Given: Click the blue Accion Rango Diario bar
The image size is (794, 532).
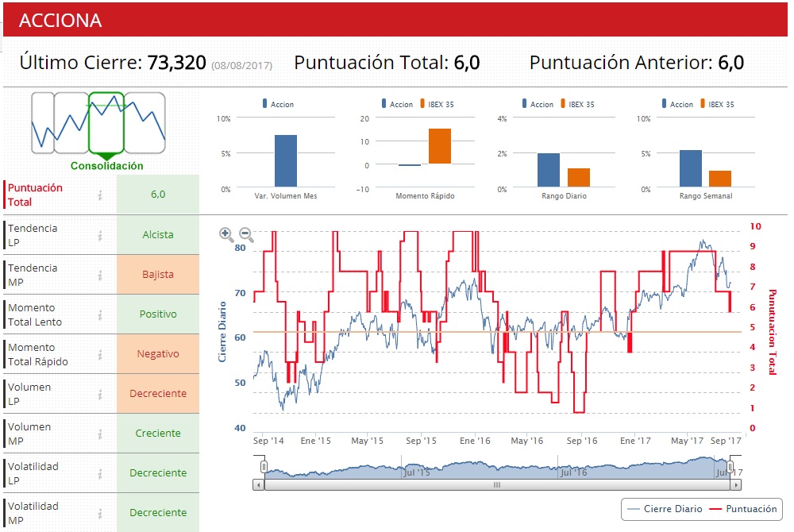Looking at the screenshot, I should (x=549, y=170).
